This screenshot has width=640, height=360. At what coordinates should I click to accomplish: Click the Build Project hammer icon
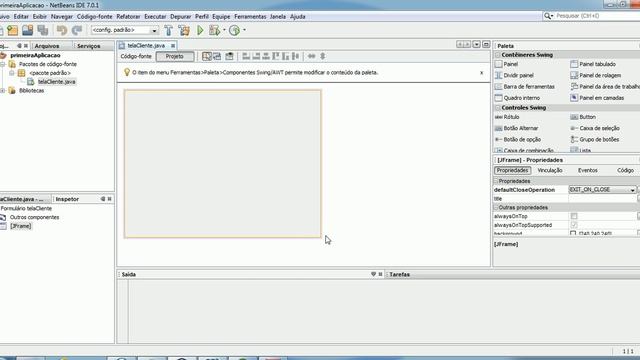point(168,30)
